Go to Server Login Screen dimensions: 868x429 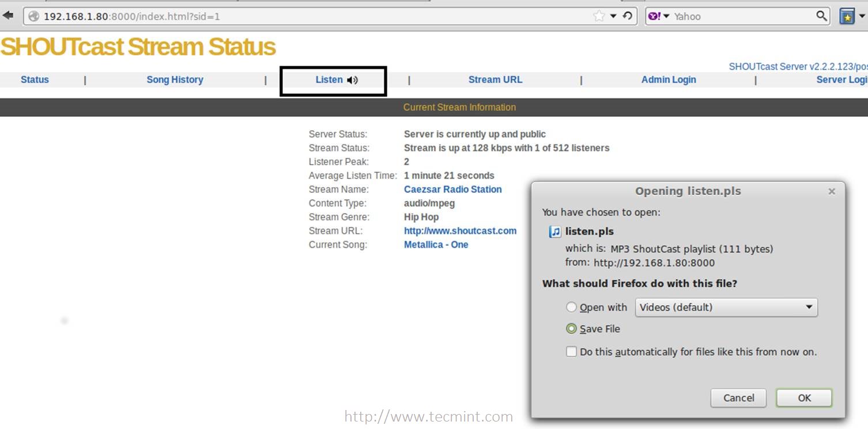click(842, 79)
